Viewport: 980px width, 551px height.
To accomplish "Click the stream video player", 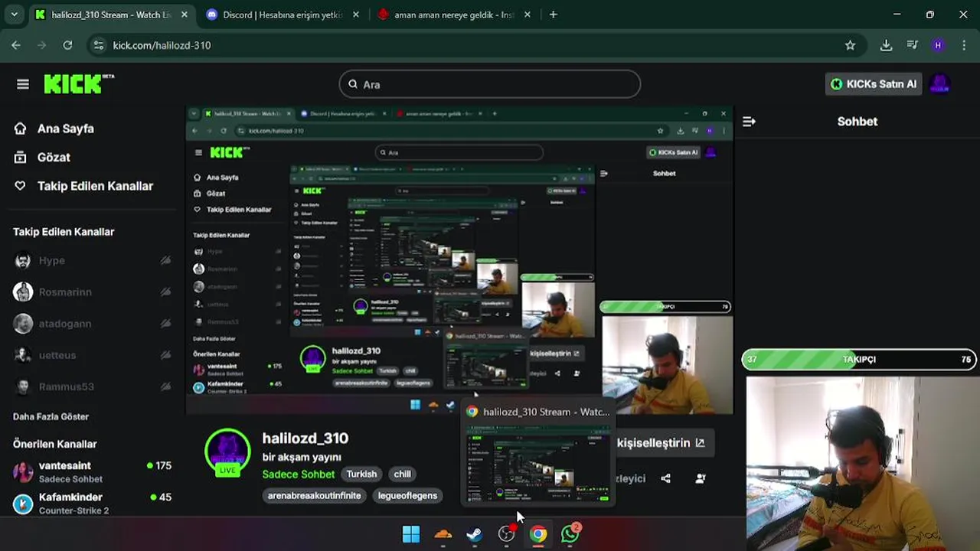I will [x=459, y=260].
